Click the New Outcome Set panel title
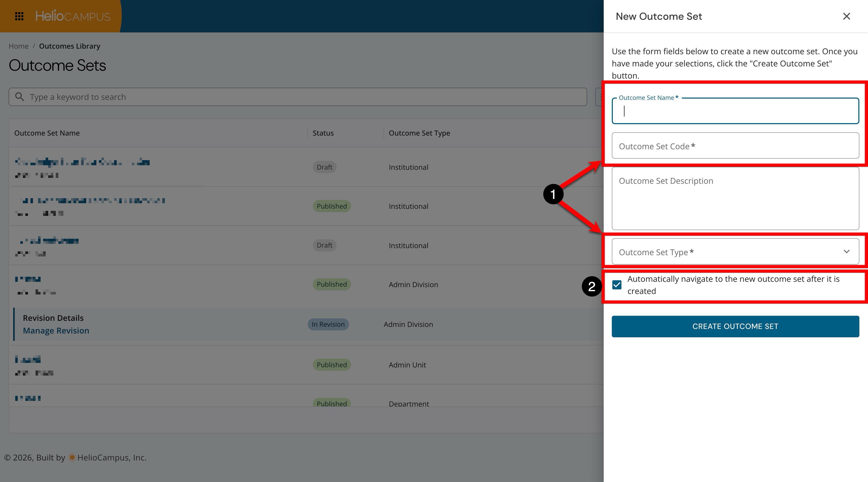Image resolution: width=868 pixels, height=482 pixels. (659, 16)
